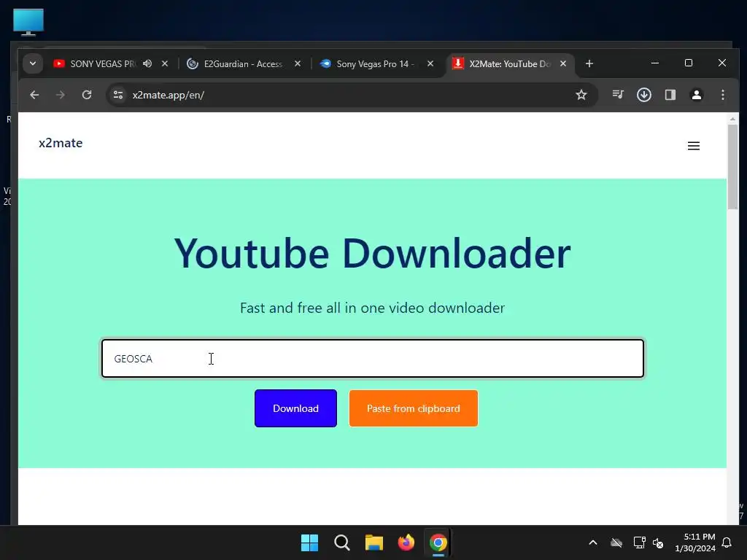The height and width of the screenshot is (560, 747).
Task: View site information icon in address bar
Action: click(118, 95)
